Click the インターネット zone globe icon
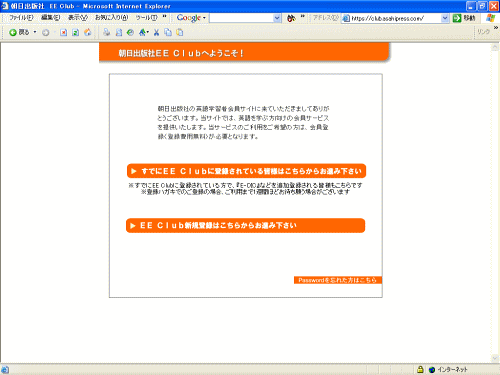Screen dimensions: 500x375 [432, 369]
